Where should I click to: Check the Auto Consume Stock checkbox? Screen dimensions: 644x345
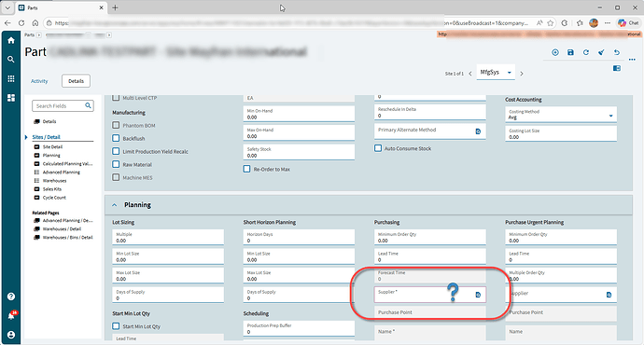point(378,148)
